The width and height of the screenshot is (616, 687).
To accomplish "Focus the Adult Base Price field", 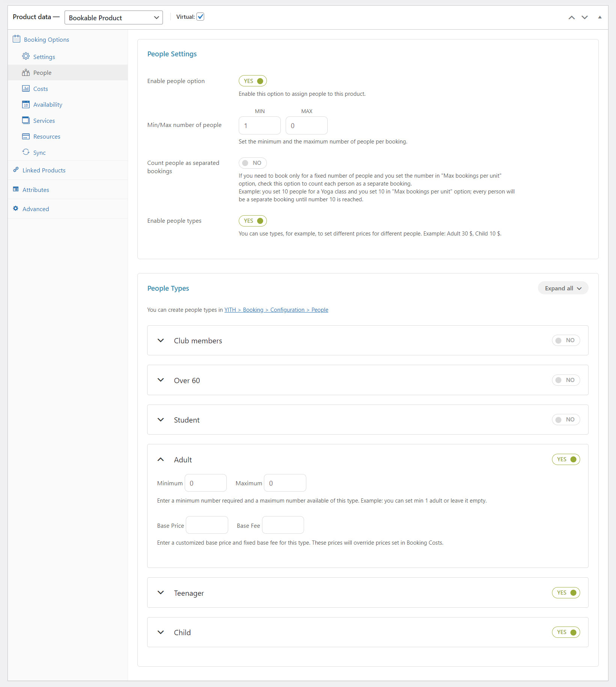I will click(207, 525).
